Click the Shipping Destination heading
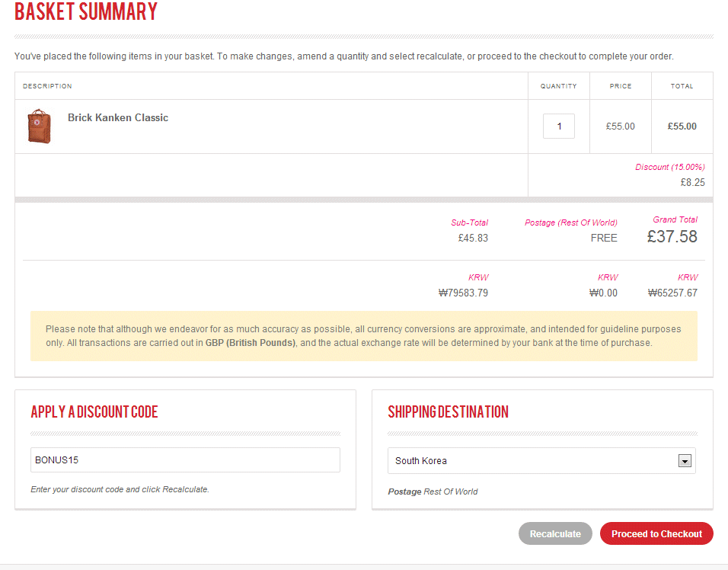728x570 pixels. pyautogui.click(x=448, y=412)
